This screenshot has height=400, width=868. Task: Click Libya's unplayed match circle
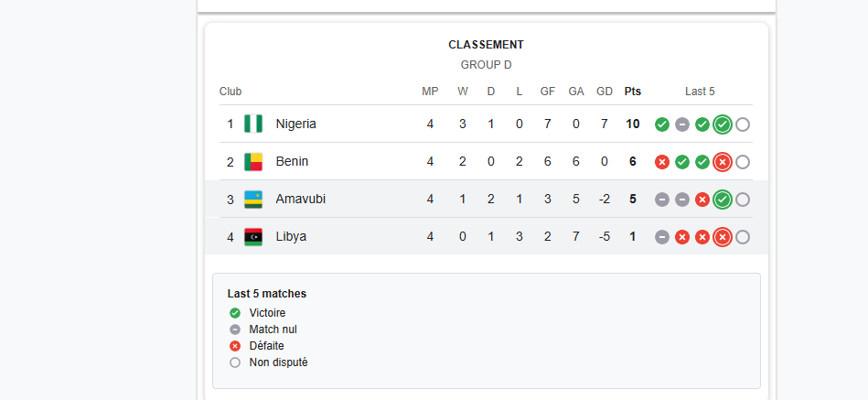click(743, 237)
